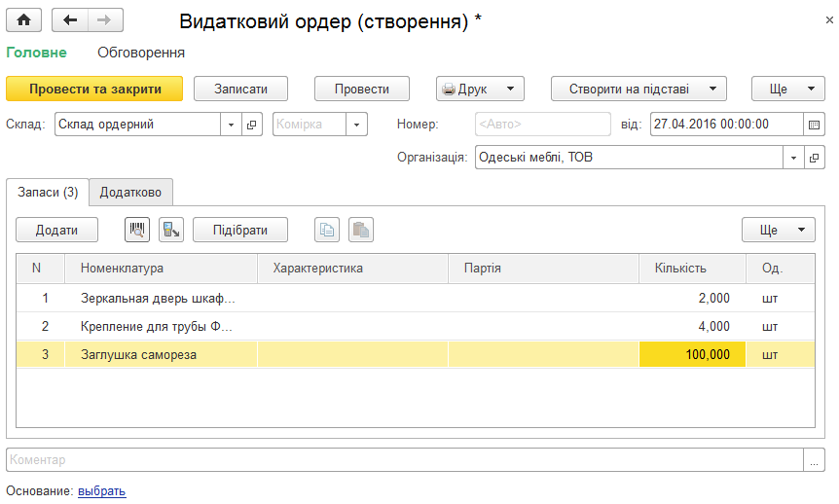Click unit шт in Крепление row
Screen dimensions: 839x504
pyautogui.click(x=781, y=326)
